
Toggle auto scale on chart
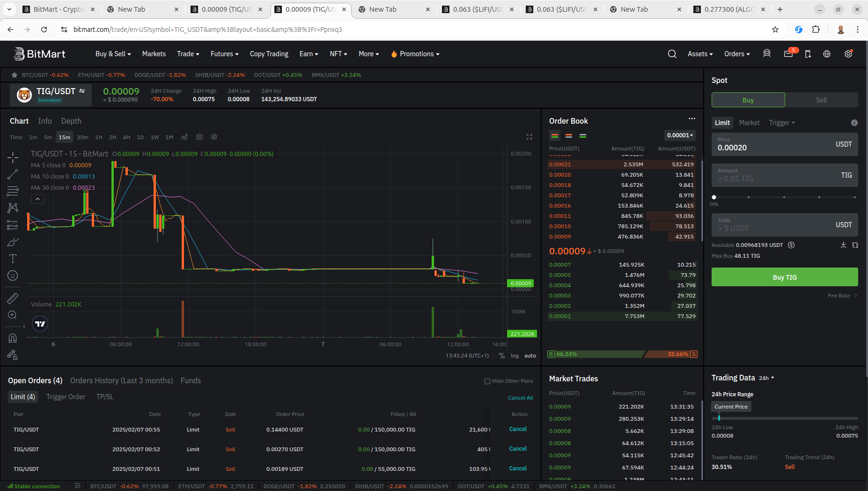530,356
